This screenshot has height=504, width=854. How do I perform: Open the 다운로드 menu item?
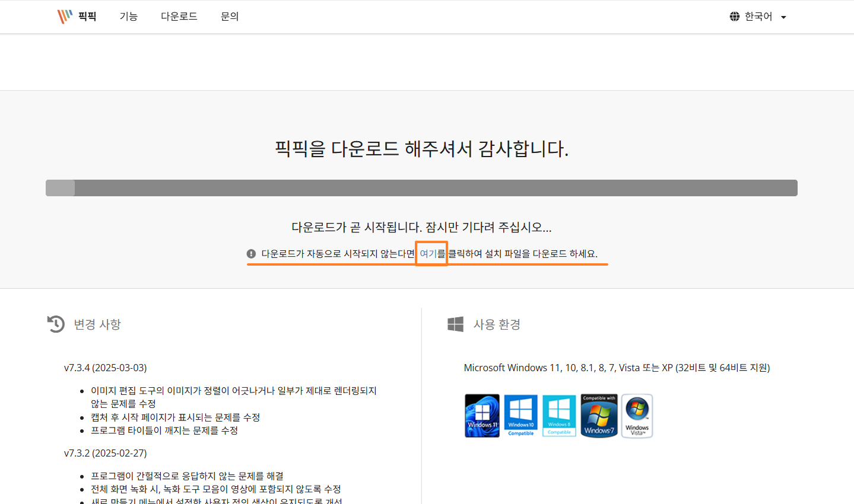point(179,17)
